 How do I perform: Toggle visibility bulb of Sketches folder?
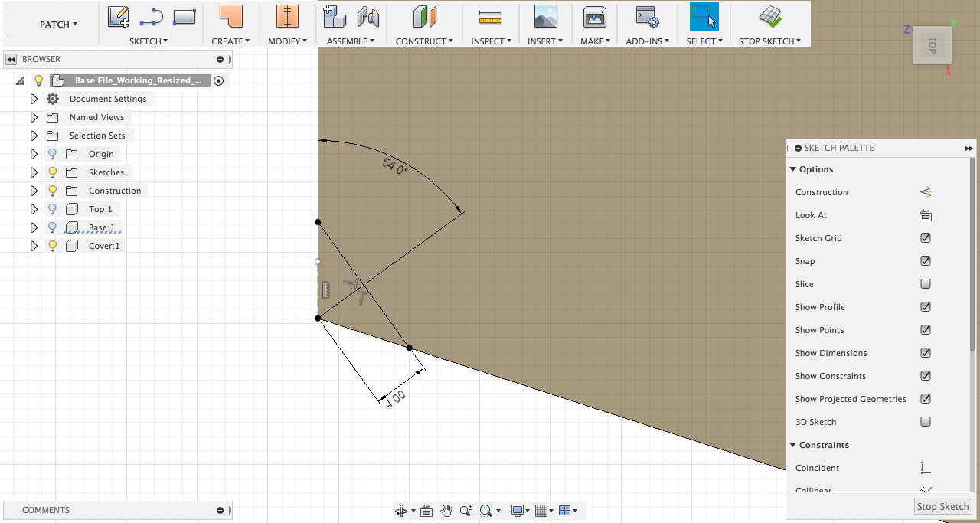click(x=53, y=172)
